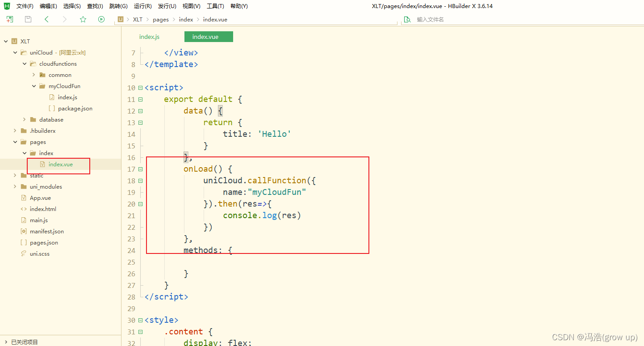
Task: Click the manifest.json file icon
Action: click(x=24, y=231)
